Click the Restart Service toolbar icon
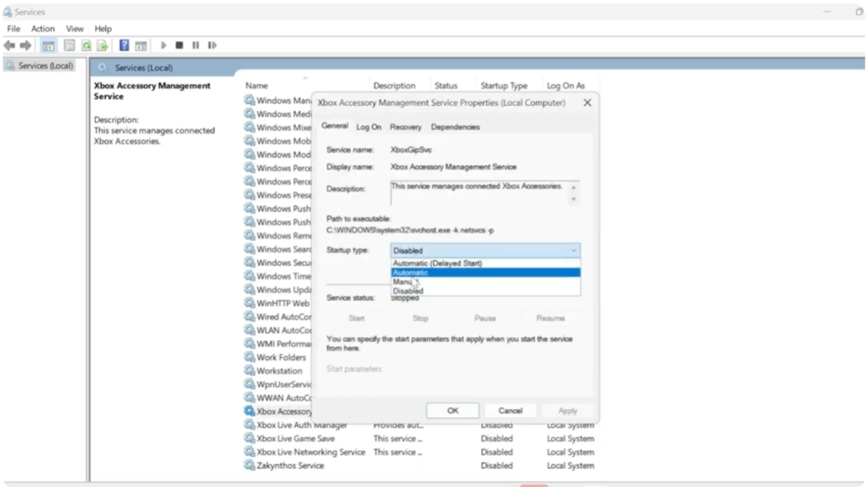 click(212, 46)
